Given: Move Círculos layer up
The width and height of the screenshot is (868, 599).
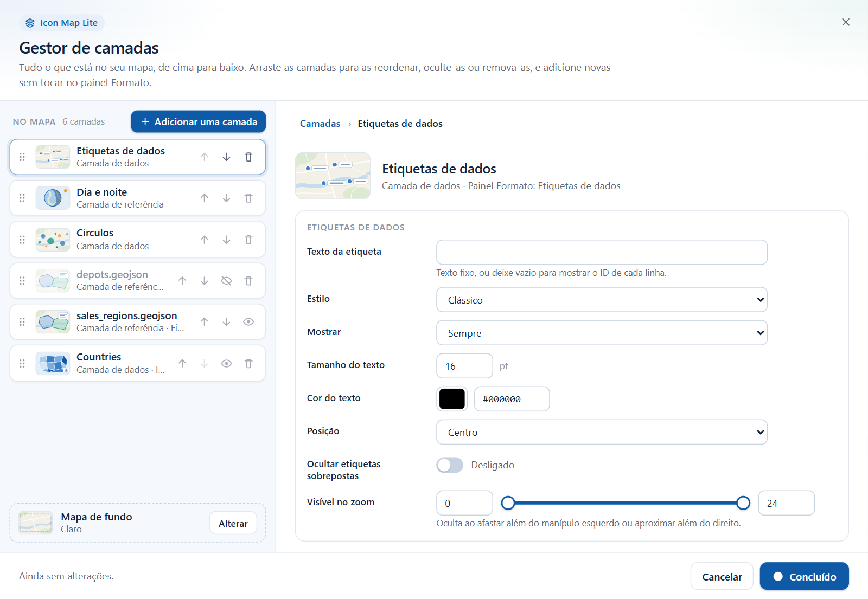Looking at the screenshot, I should pyautogui.click(x=204, y=240).
